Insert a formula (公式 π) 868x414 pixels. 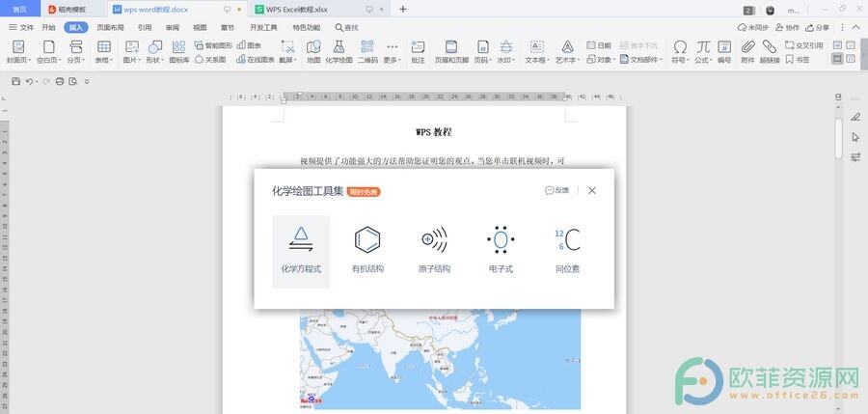[x=703, y=51]
